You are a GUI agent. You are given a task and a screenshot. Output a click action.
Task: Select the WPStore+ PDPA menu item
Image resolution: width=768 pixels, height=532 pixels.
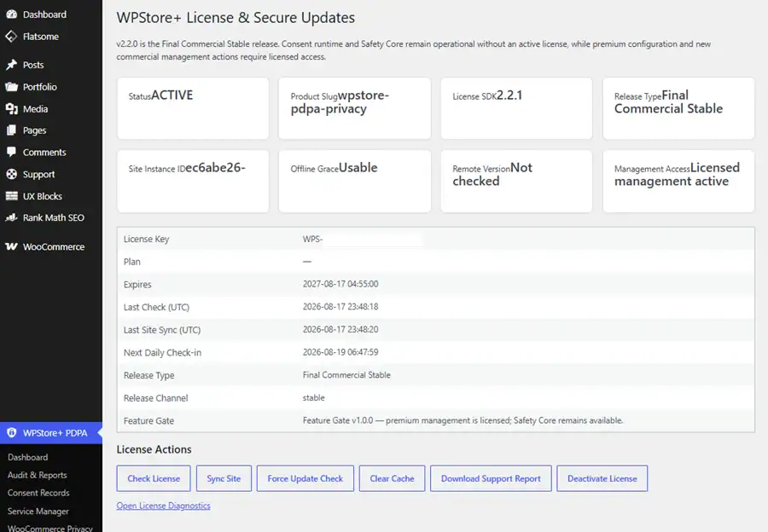click(51, 432)
